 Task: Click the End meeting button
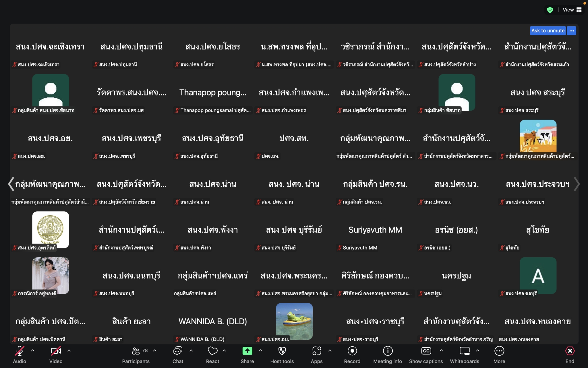(x=570, y=351)
